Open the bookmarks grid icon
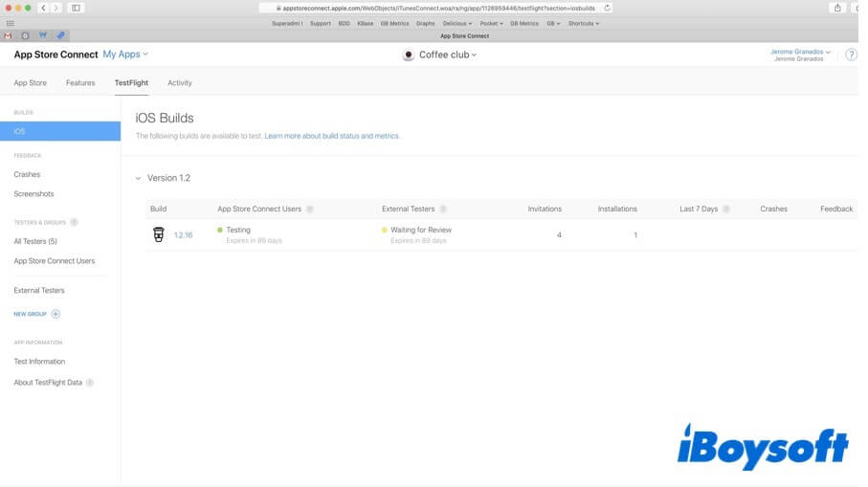The image size is (868, 487). tap(10, 23)
